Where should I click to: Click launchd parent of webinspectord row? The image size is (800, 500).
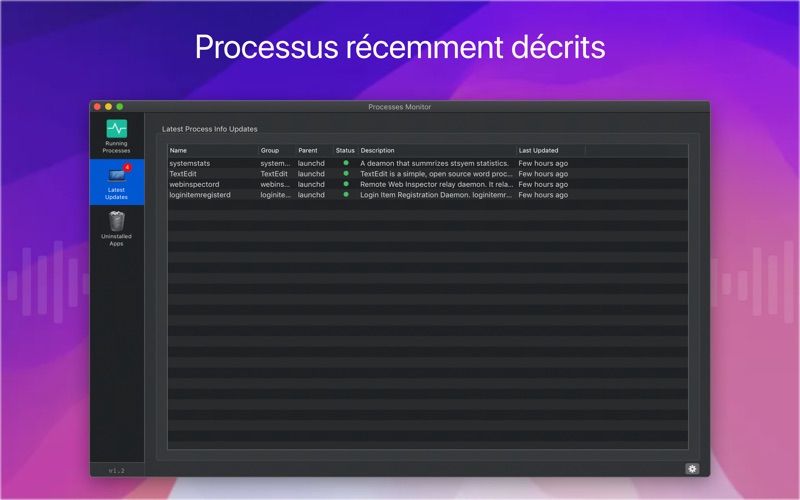pyautogui.click(x=311, y=184)
